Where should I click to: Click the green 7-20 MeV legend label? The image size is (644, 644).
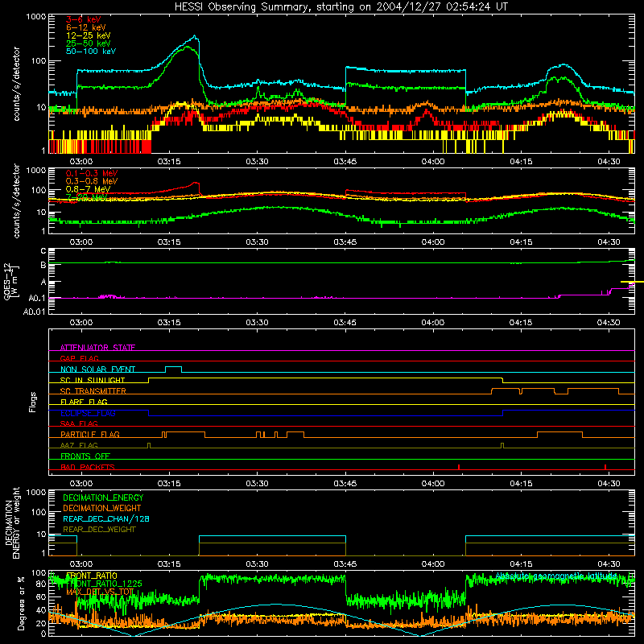click(86, 197)
